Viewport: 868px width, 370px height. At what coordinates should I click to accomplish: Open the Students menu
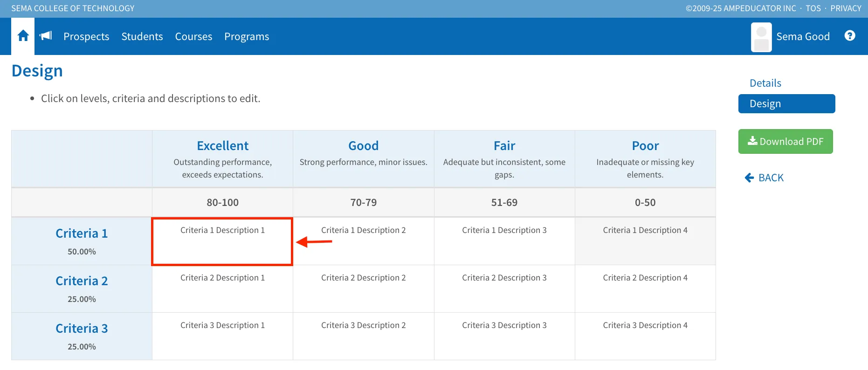tap(142, 36)
